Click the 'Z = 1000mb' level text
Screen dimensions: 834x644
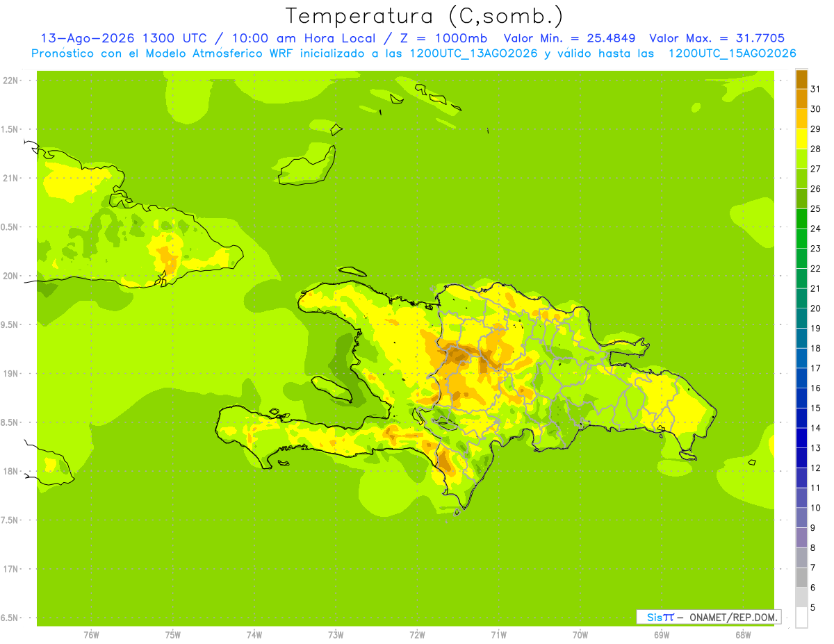click(443, 38)
